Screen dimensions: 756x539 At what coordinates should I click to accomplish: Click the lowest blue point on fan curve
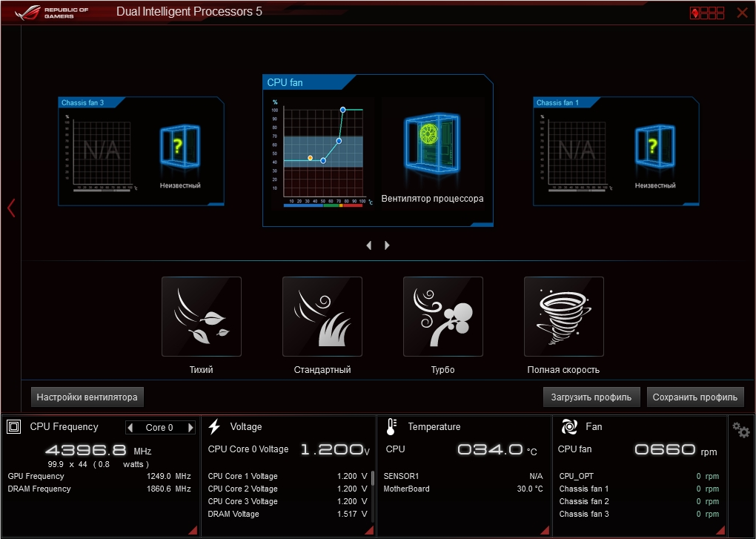point(323,161)
